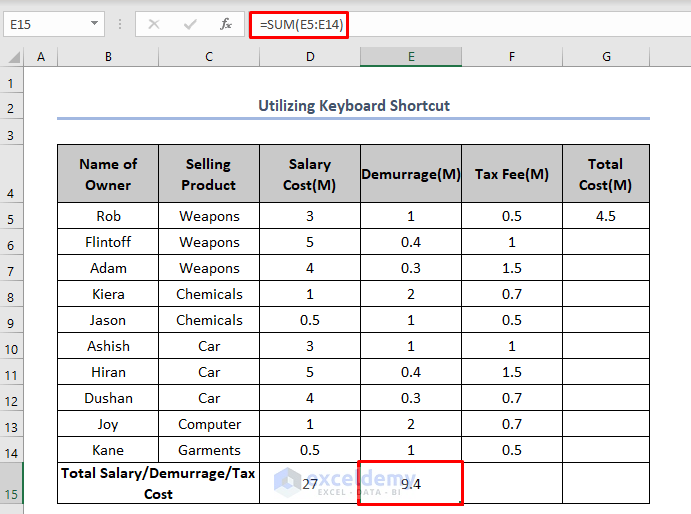This screenshot has height=514, width=691.
Task: Click the Insert Function fx icon
Action: tap(226, 24)
